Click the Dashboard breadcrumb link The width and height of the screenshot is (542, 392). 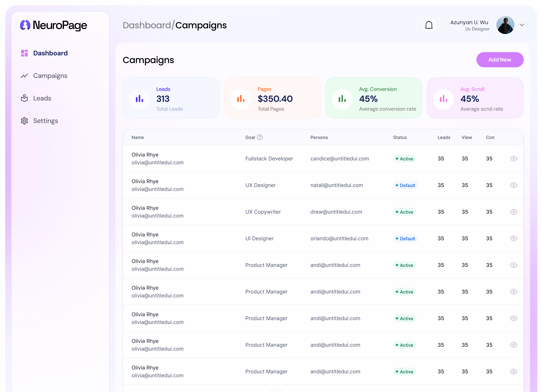pos(147,25)
